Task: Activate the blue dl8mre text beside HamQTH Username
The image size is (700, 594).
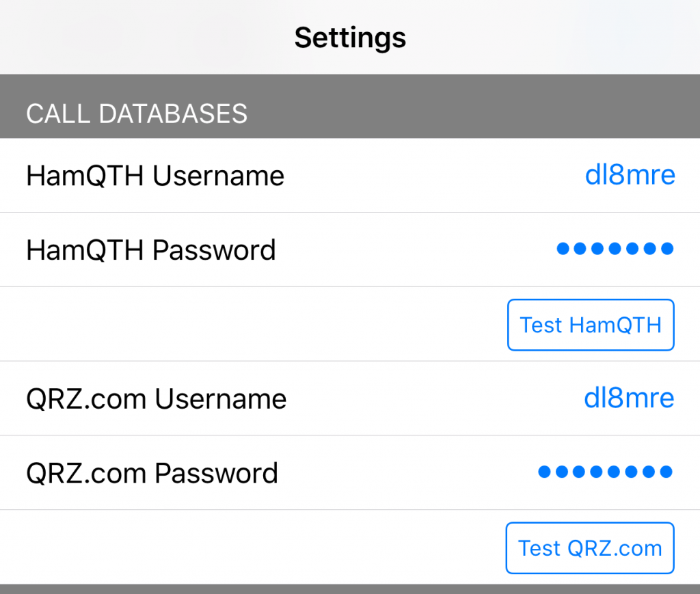Action: click(630, 174)
